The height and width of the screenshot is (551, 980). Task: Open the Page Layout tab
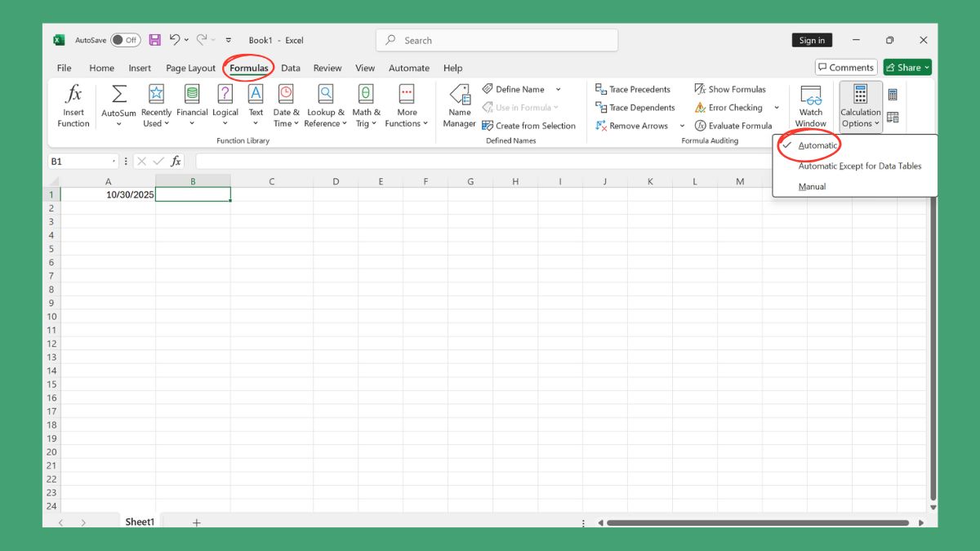click(190, 69)
